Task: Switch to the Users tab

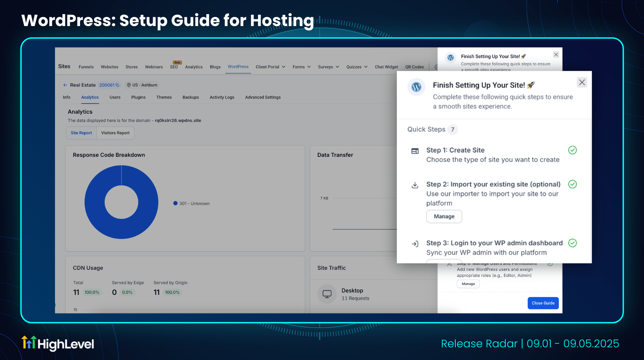Action: (x=115, y=97)
